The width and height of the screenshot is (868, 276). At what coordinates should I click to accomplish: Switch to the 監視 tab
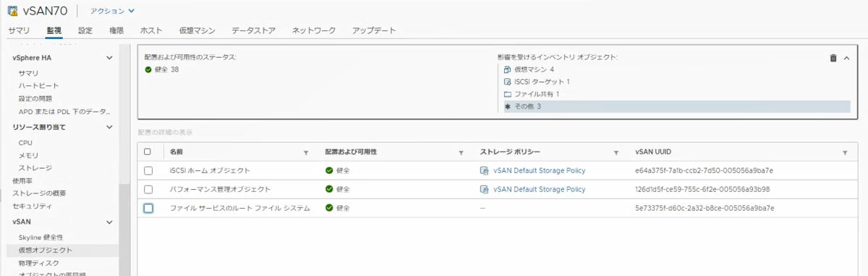(x=54, y=30)
